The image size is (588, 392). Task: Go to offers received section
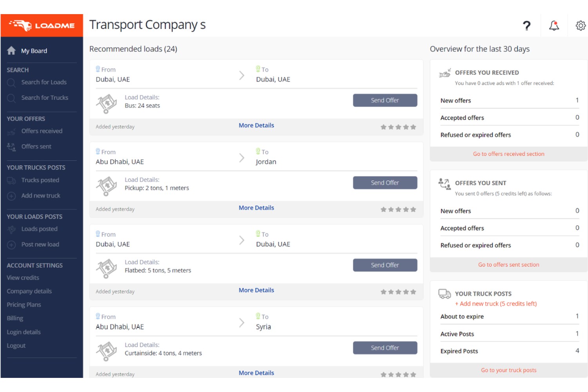click(508, 154)
